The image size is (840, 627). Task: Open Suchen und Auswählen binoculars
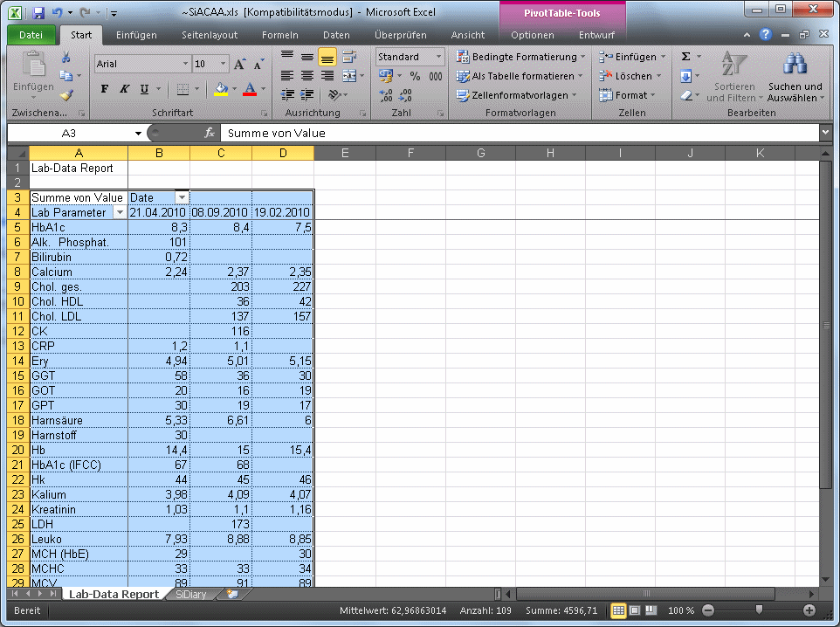(x=795, y=77)
